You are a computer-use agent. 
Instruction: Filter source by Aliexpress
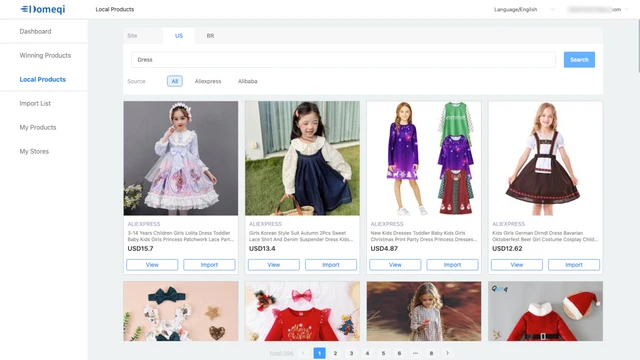pos(208,81)
